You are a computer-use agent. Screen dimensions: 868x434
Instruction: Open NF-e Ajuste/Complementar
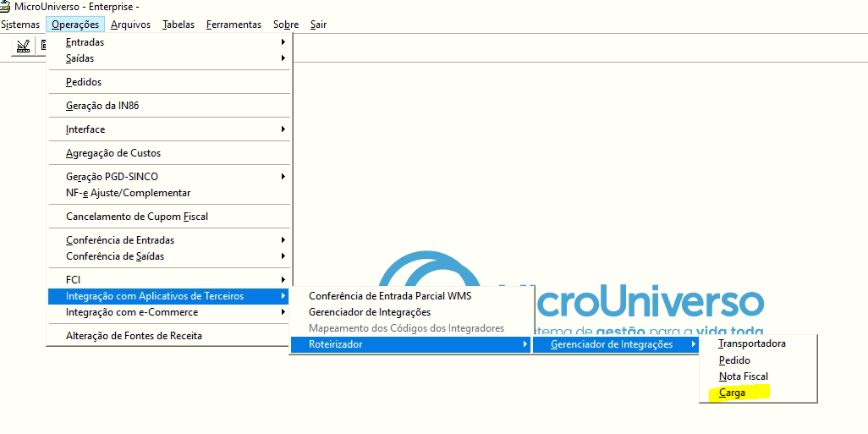point(169,193)
